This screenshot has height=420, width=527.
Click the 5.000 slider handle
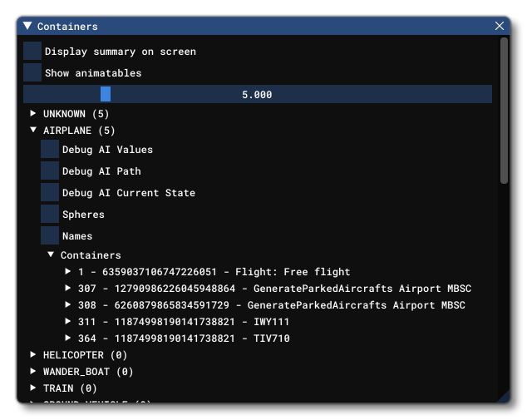click(106, 94)
